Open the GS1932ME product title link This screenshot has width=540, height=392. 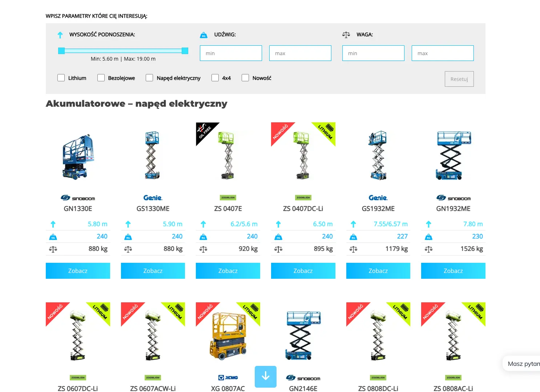[x=378, y=209]
